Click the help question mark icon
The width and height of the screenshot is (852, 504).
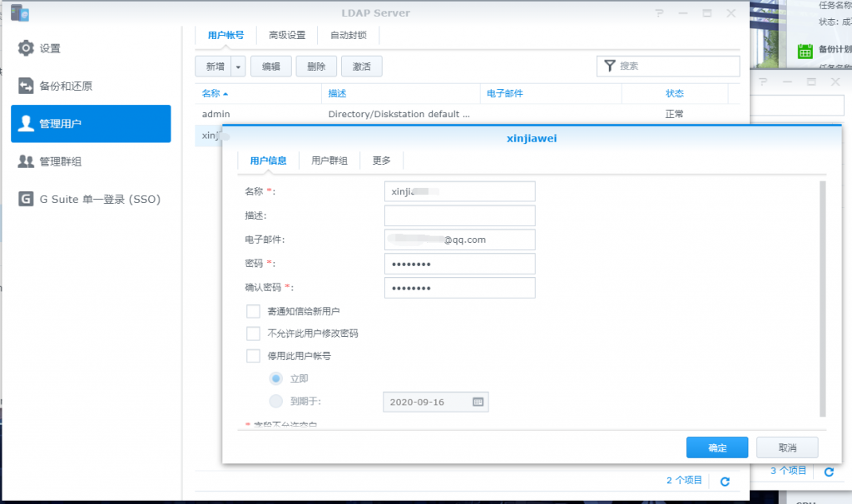pos(659,13)
